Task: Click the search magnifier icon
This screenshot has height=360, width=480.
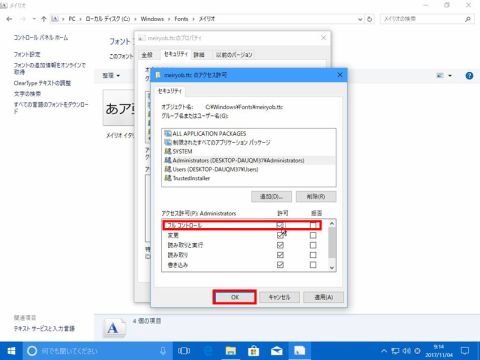Action: click(x=468, y=19)
